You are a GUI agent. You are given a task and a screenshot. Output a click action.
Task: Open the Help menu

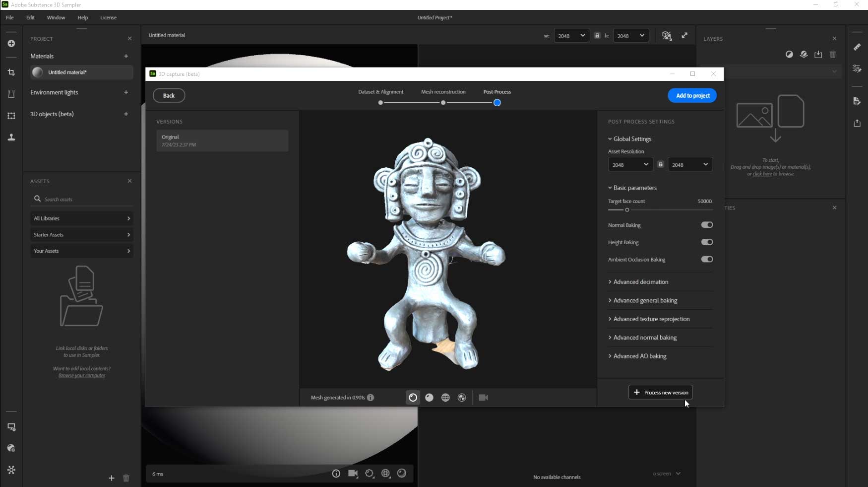(83, 17)
